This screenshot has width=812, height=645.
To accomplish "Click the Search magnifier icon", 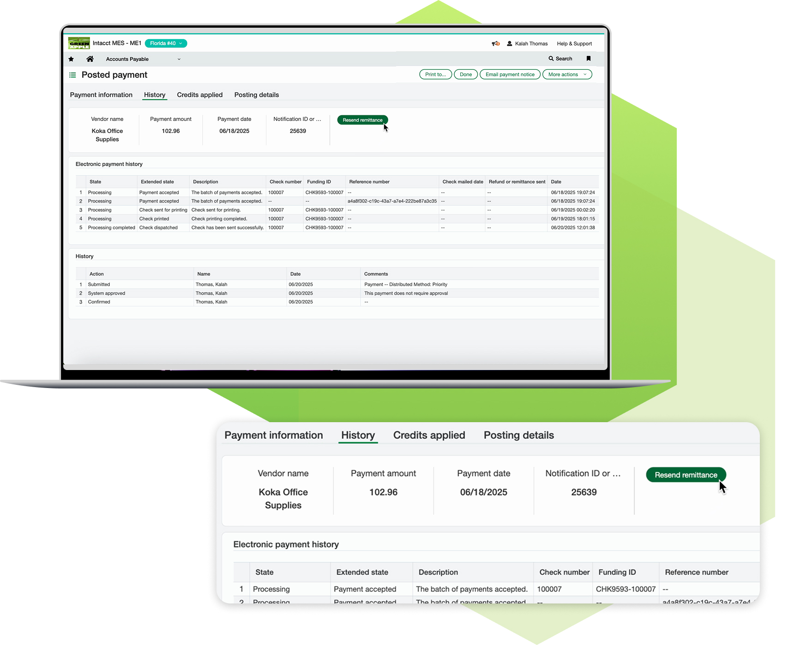I will [551, 59].
